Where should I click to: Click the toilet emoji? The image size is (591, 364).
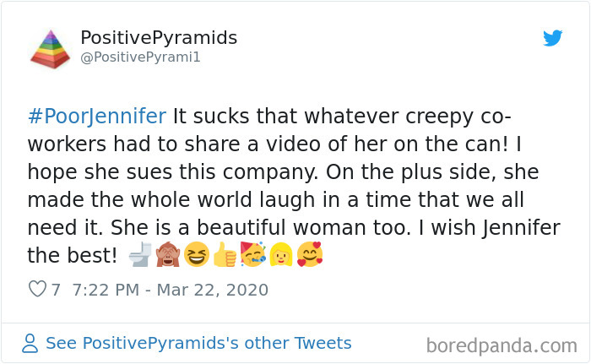140,254
